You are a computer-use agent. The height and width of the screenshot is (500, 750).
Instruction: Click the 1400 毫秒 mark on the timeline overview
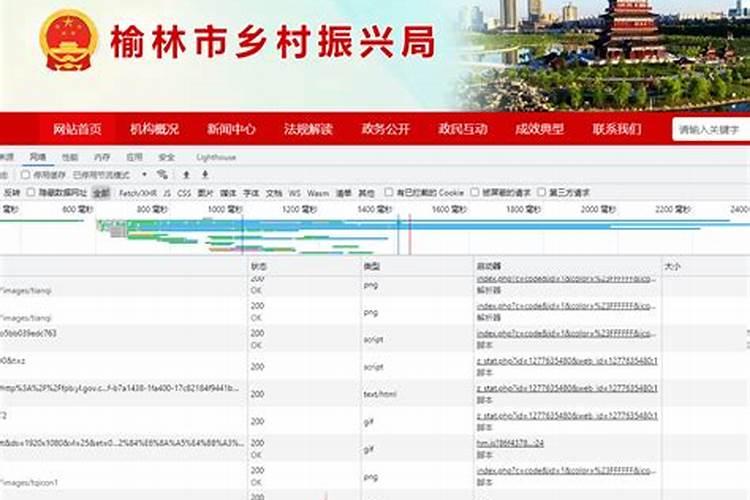(x=373, y=209)
